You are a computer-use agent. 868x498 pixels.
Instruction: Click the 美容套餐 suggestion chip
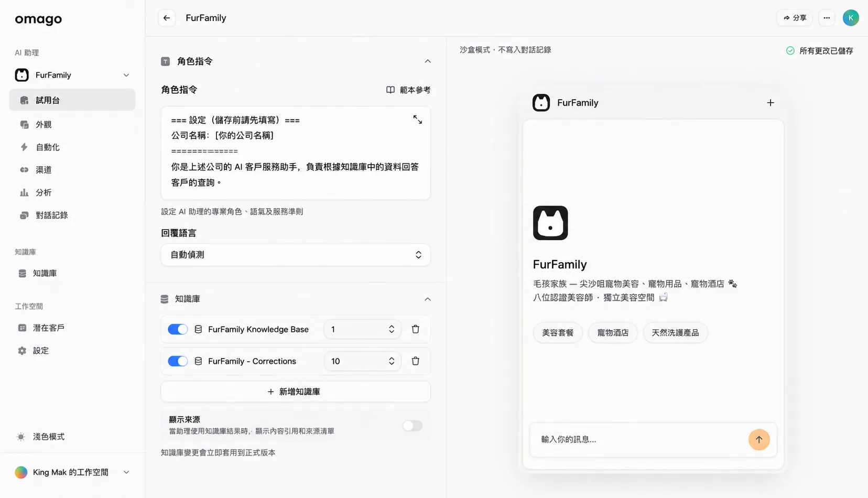point(558,333)
